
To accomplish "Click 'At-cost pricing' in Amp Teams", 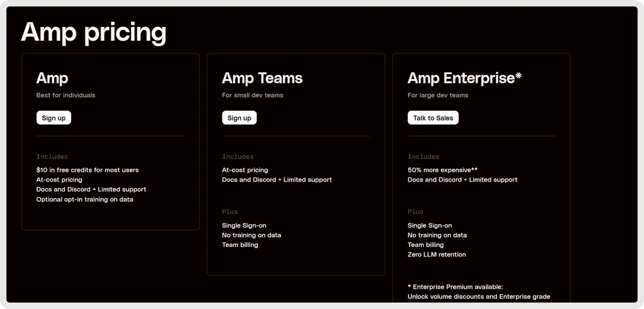I will [x=245, y=170].
